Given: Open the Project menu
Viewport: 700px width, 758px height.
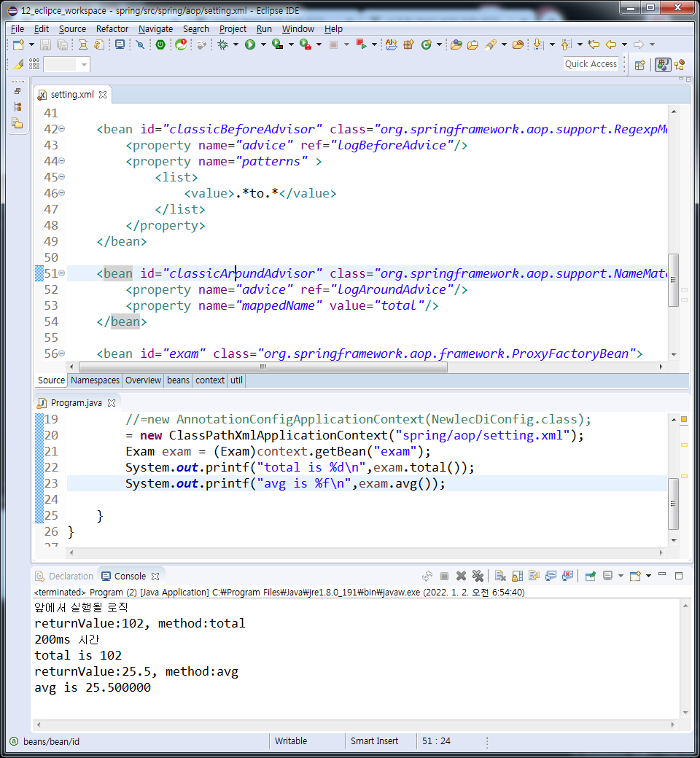Looking at the screenshot, I should point(233,29).
